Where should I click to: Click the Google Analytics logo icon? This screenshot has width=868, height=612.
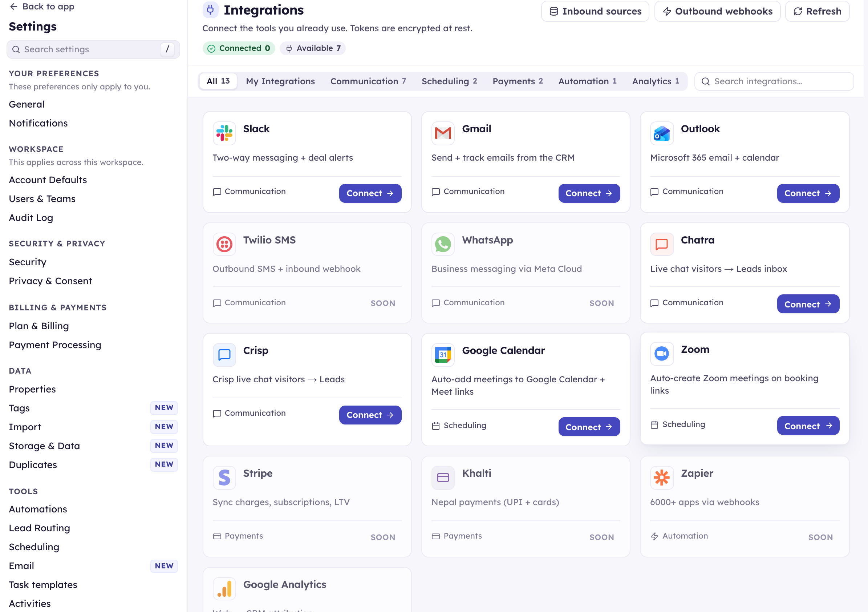click(224, 589)
